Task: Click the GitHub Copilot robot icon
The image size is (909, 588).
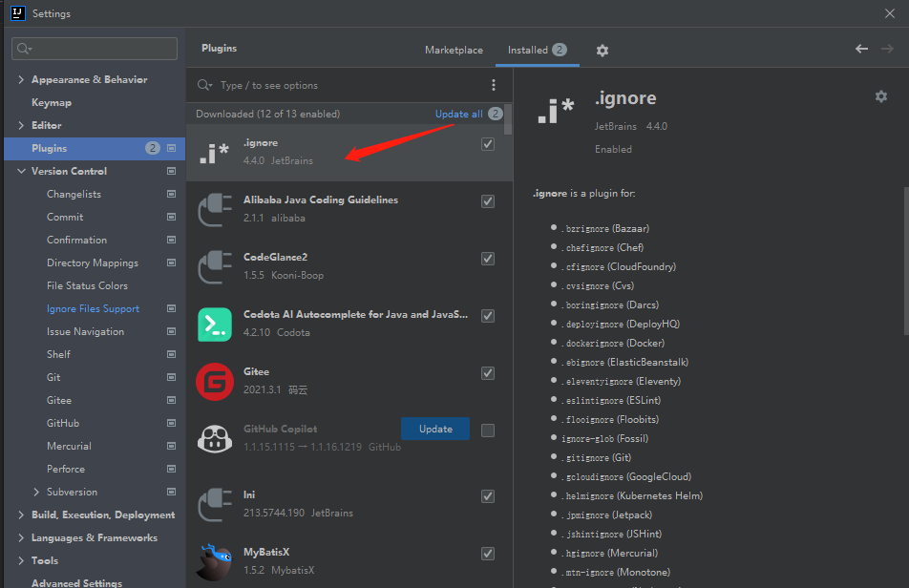Action: pos(215,438)
